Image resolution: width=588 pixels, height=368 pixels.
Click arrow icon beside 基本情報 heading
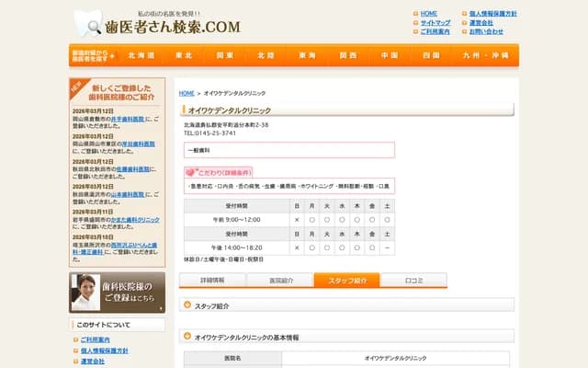[x=187, y=337]
